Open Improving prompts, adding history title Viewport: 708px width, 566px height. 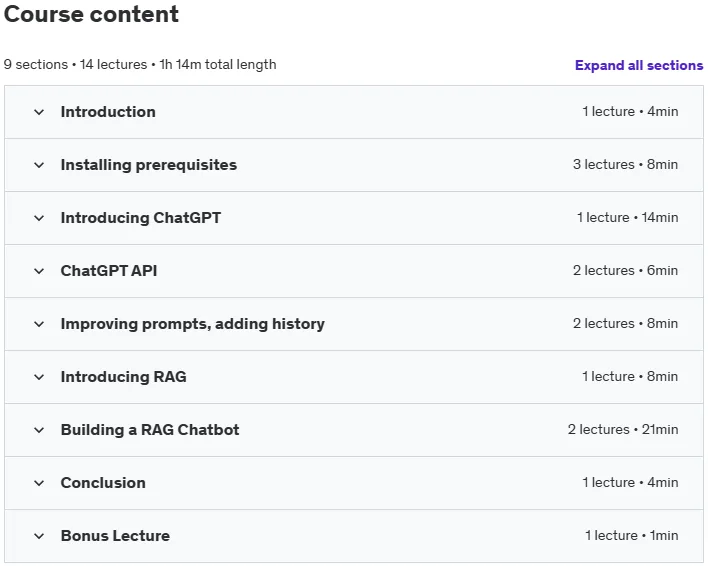[x=193, y=324]
